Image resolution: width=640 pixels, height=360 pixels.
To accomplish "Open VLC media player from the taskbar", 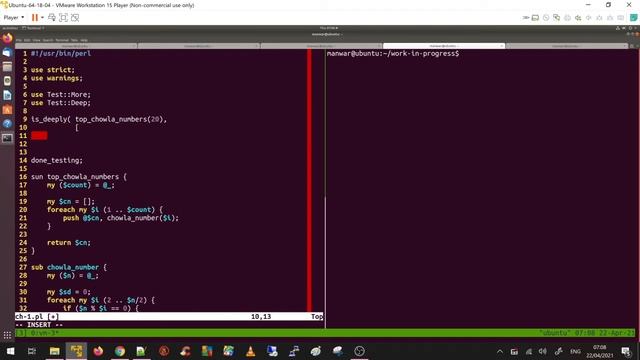I will (x=251, y=351).
